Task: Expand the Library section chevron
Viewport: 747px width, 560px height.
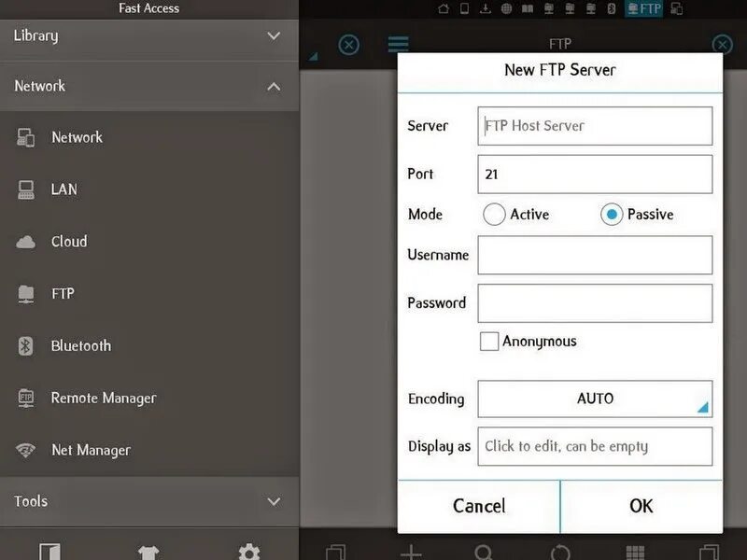Action: 274,35
